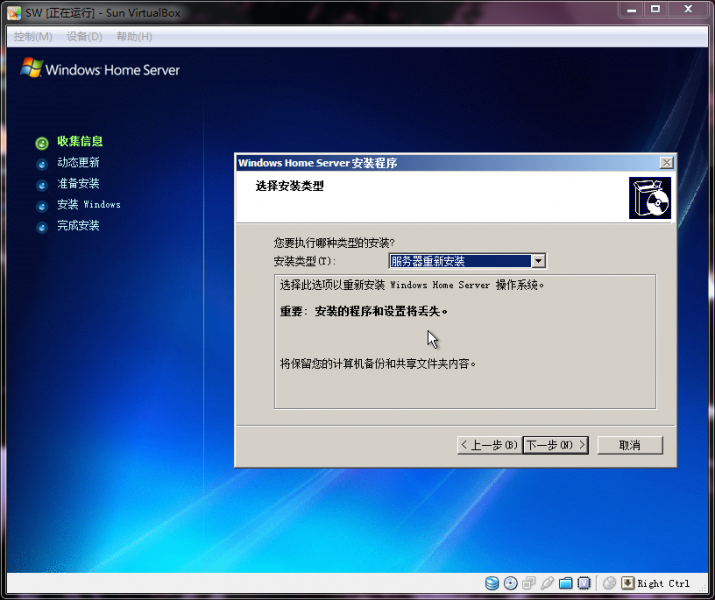Click the Windows Home Server 安装程序 dialog title
This screenshot has height=600, width=715.
click(317, 163)
